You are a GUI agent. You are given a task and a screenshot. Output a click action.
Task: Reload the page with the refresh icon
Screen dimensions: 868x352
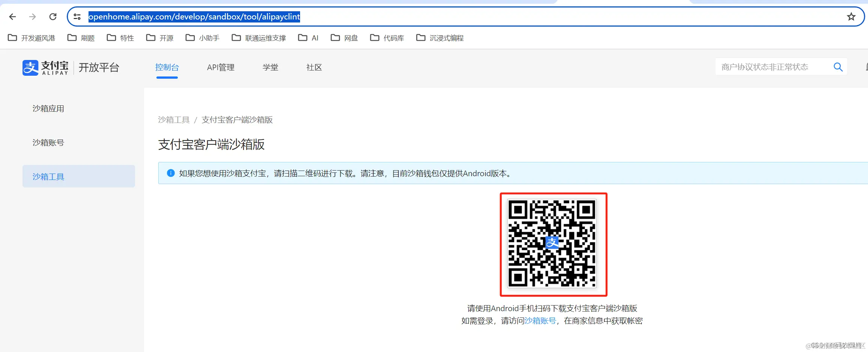tap(53, 16)
